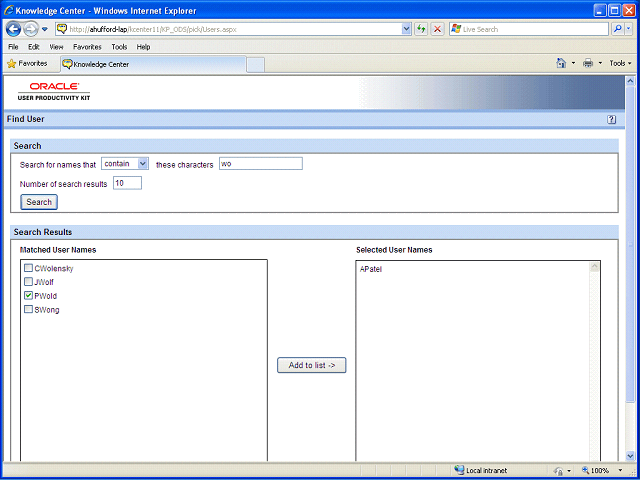Click the JWolf user name text
The width and height of the screenshot is (640, 480).
[44, 282]
